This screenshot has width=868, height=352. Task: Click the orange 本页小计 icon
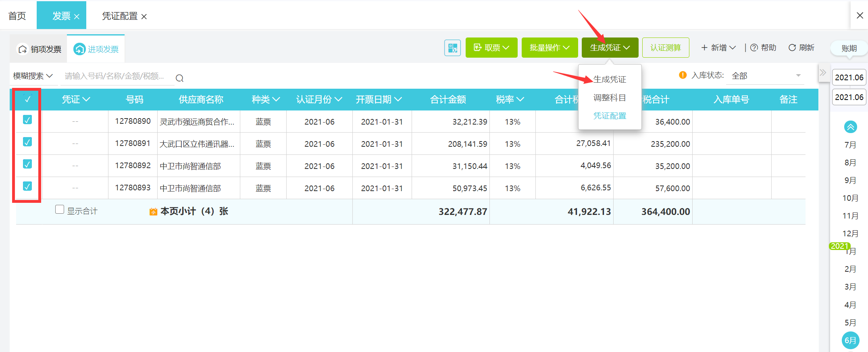click(x=153, y=212)
